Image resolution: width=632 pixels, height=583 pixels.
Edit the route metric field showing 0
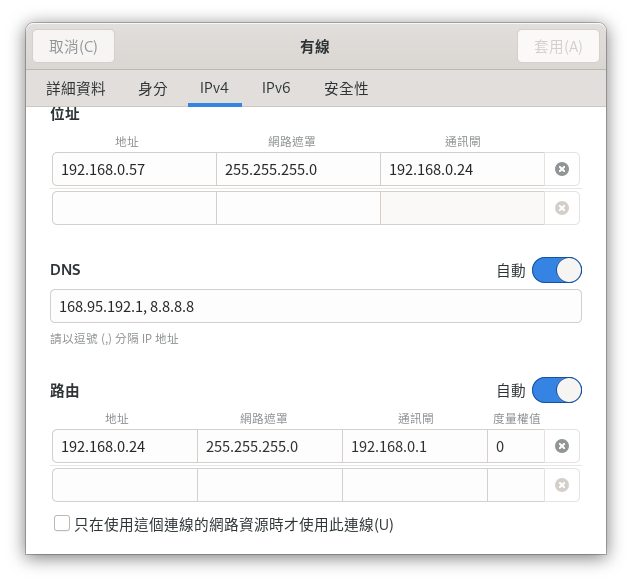[x=516, y=446]
